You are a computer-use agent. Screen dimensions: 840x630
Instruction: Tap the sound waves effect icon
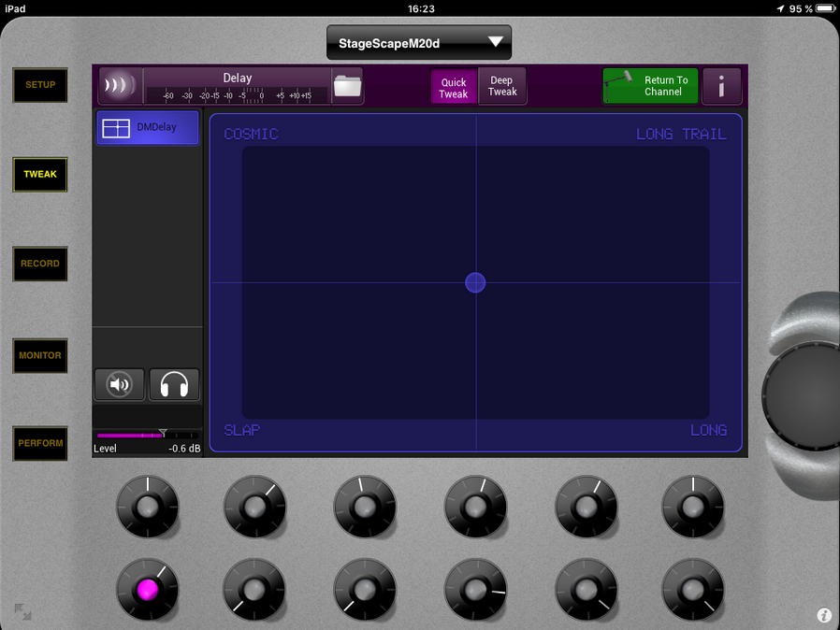pos(120,86)
